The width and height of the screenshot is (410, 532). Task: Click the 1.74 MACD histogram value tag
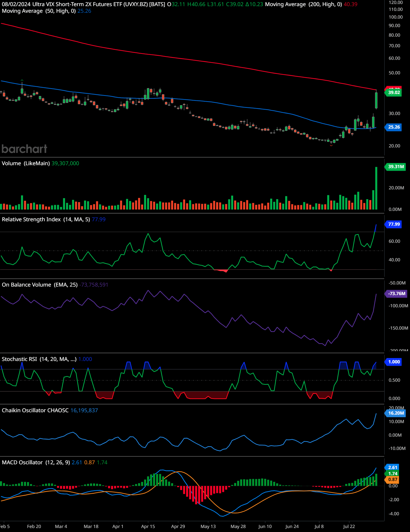(x=392, y=474)
